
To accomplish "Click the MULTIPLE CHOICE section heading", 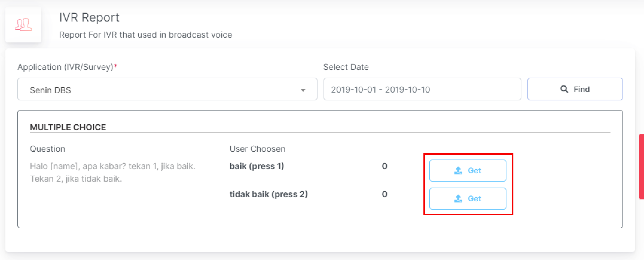I will pyautogui.click(x=68, y=127).
